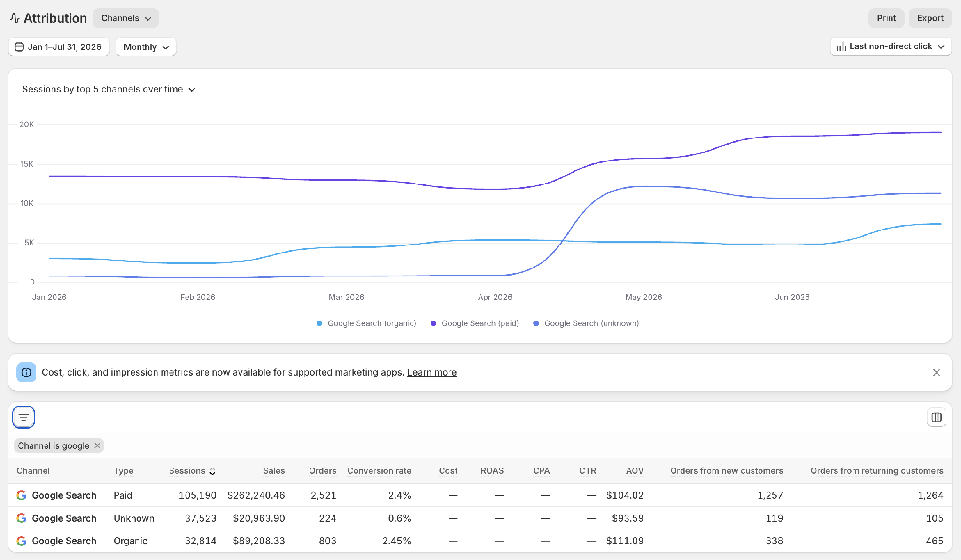961x560 pixels.
Task: Select Google Search in the Organic row
Action: tap(64, 541)
